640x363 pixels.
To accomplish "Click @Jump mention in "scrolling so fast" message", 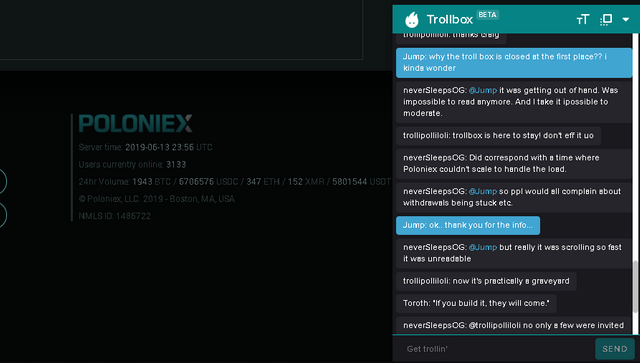I will pyautogui.click(x=483, y=247).
